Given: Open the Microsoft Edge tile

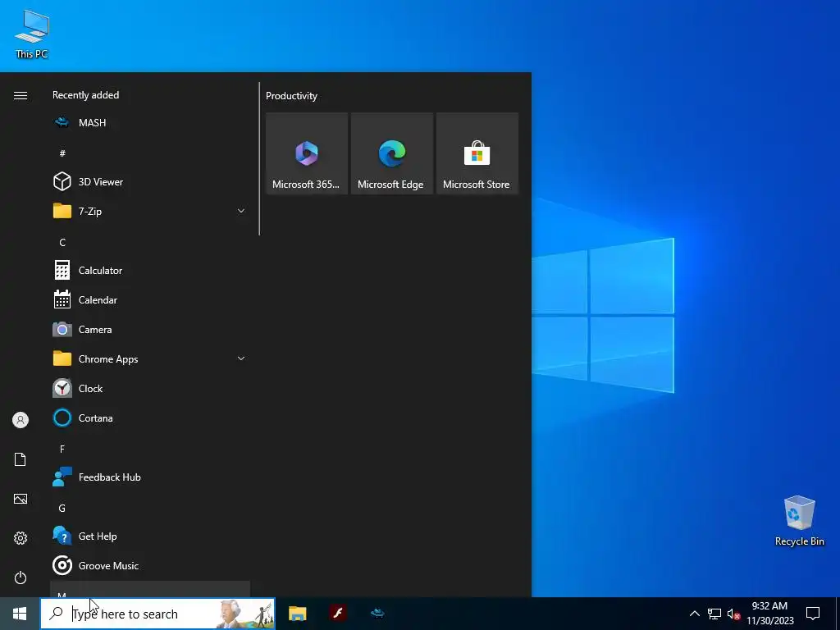Looking at the screenshot, I should pyautogui.click(x=392, y=153).
